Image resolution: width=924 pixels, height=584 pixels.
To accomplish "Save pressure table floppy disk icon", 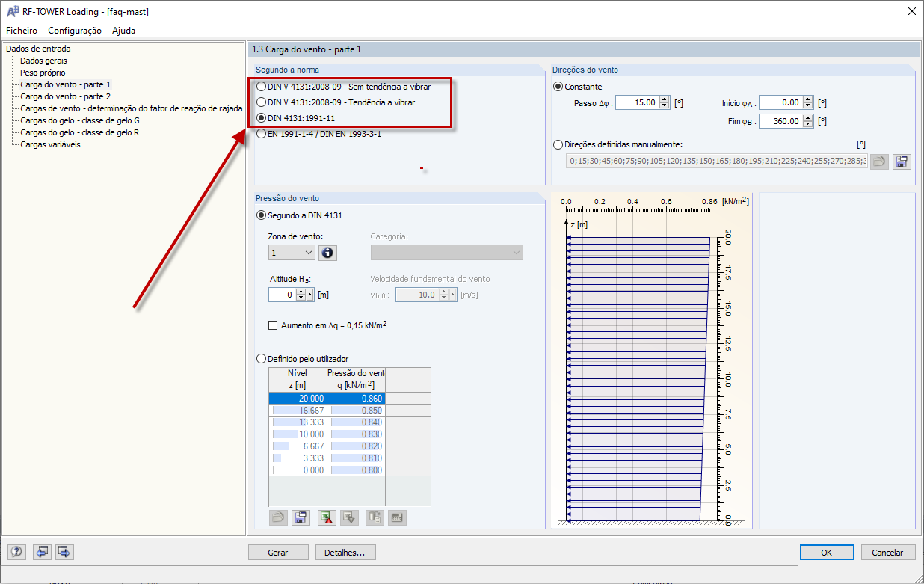I will click(x=301, y=517).
